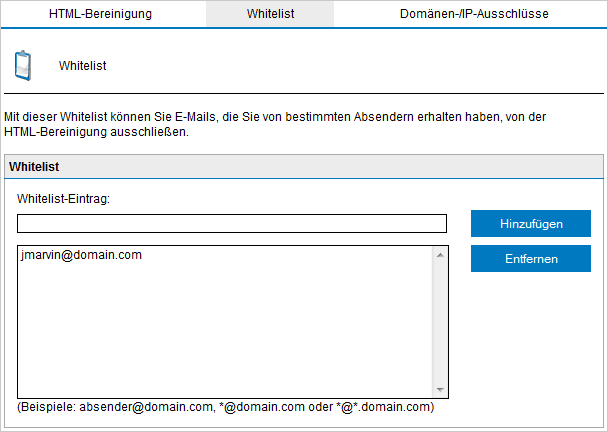The image size is (608, 432).
Task: Focus the Whitelist-Eintrag text field
Action: (x=231, y=223)
